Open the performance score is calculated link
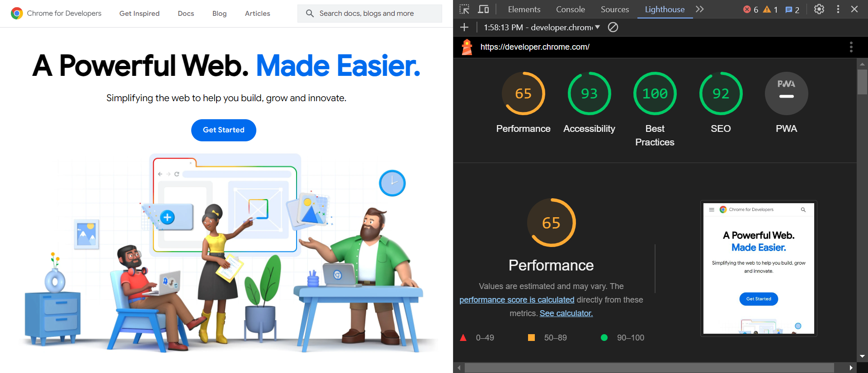Image resolution: width=868 pixels, height=373 pixels. pos(517,300)
